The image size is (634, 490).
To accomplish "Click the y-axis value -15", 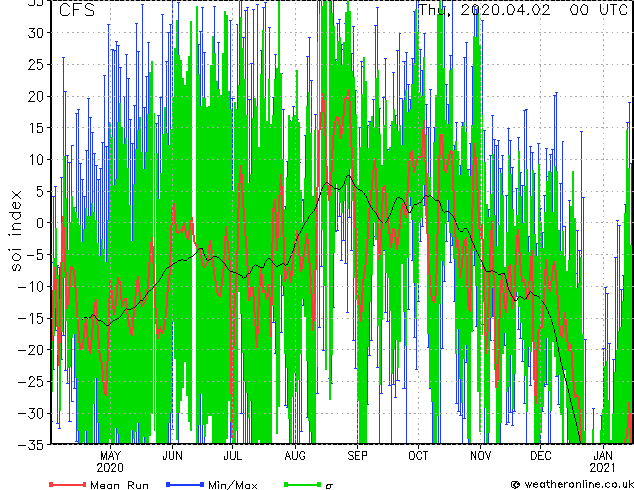I will (33, 319).
